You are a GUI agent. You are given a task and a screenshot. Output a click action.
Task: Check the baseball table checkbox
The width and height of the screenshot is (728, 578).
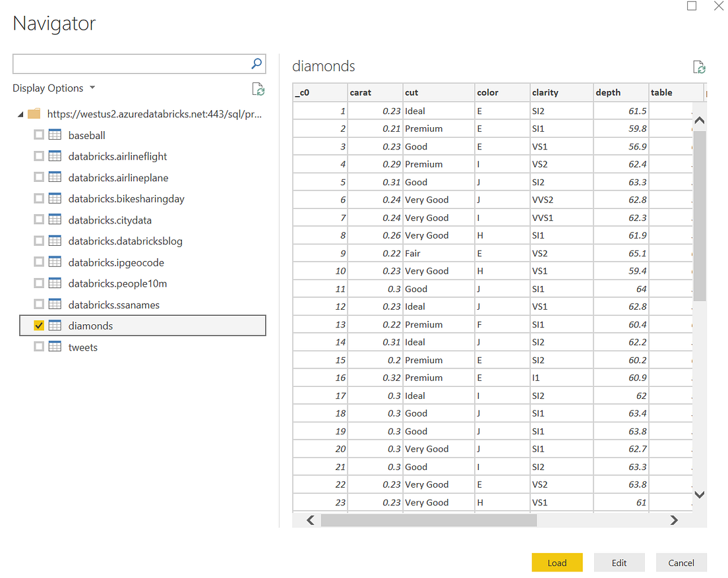(38, 134)
